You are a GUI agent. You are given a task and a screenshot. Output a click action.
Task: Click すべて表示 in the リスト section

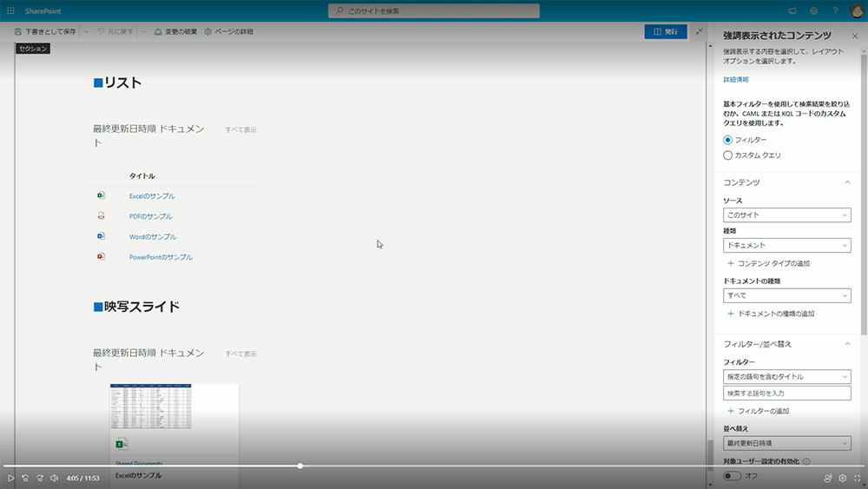[240, 129]
